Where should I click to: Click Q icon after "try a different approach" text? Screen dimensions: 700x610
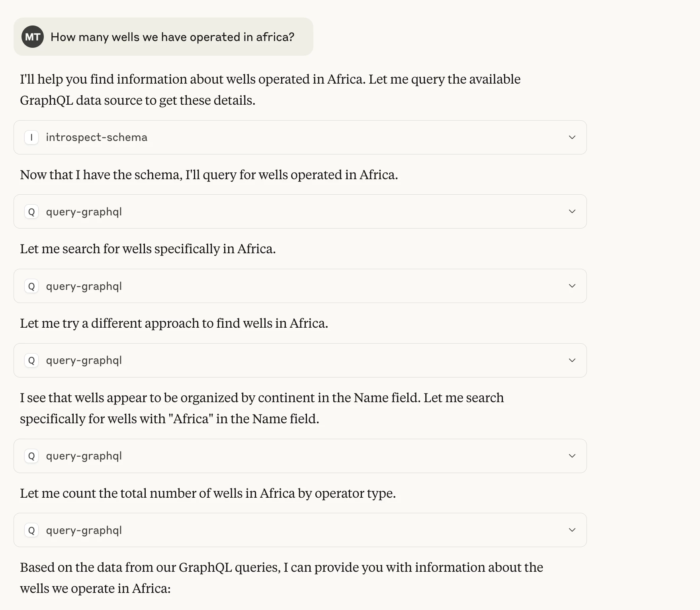click(31, 360)
